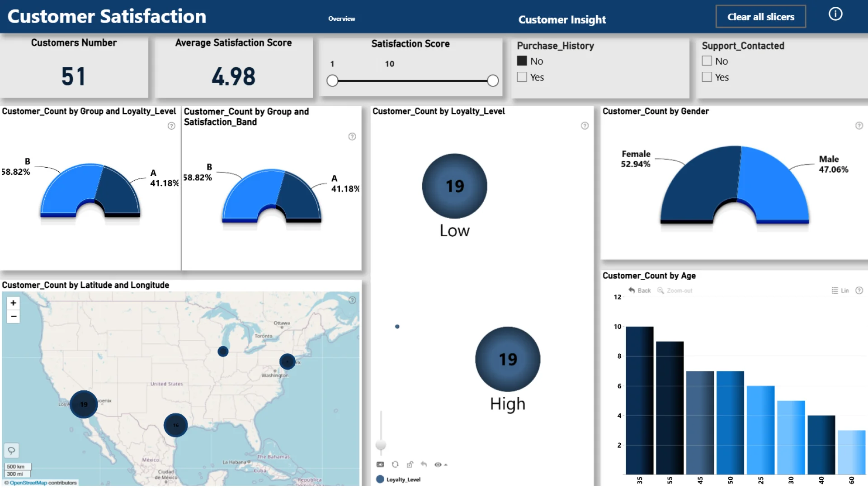Click the Average Satisfaction Score value 4.98
The width and height of the screenshot is (868, 488).
tap(233, 76)
